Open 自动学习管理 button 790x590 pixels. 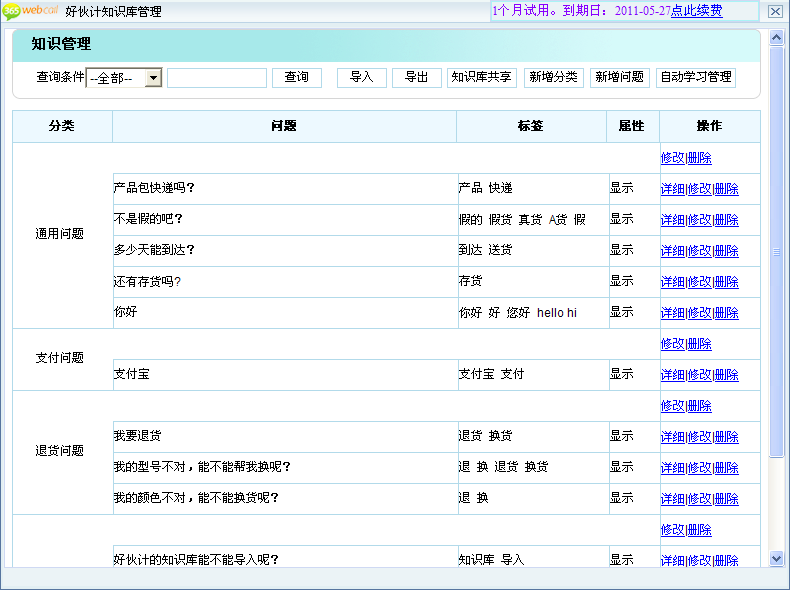(x=696, y=78)
